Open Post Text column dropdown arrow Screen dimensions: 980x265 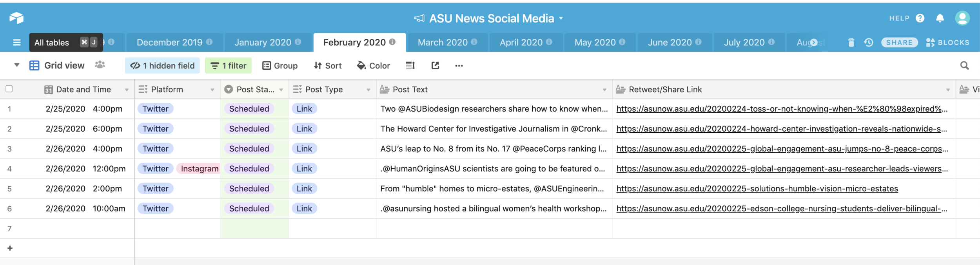(x=604, y=90)
